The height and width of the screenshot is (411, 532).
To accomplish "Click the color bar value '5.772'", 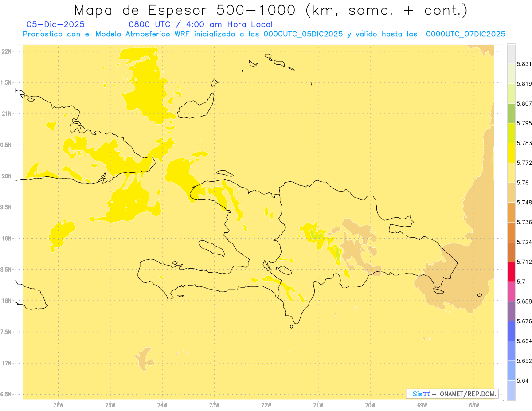I will pyautogui.click(x=524, y=163).
